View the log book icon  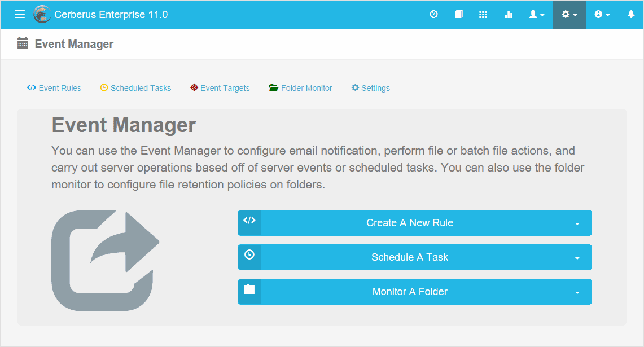click(x=458, y=14)
